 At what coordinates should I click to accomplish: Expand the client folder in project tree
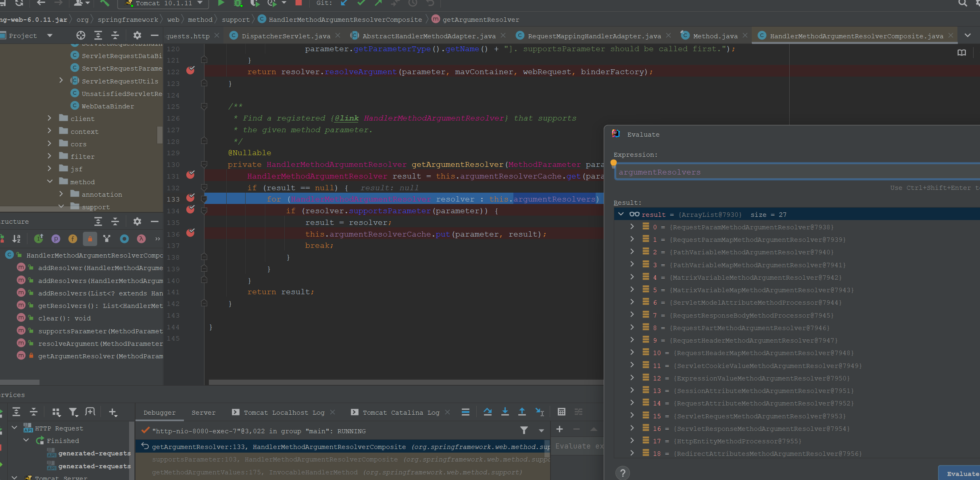[49, 118]
